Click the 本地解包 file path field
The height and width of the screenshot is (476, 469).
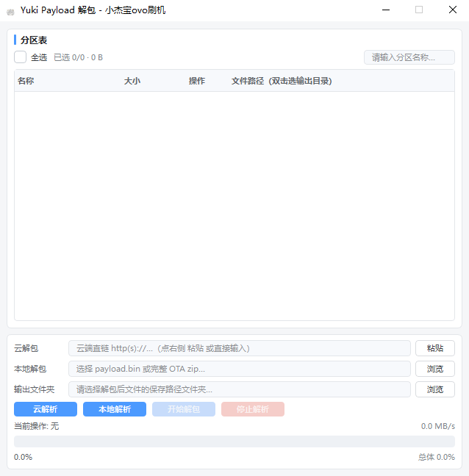pyautogui.click(x=240, y=369)
